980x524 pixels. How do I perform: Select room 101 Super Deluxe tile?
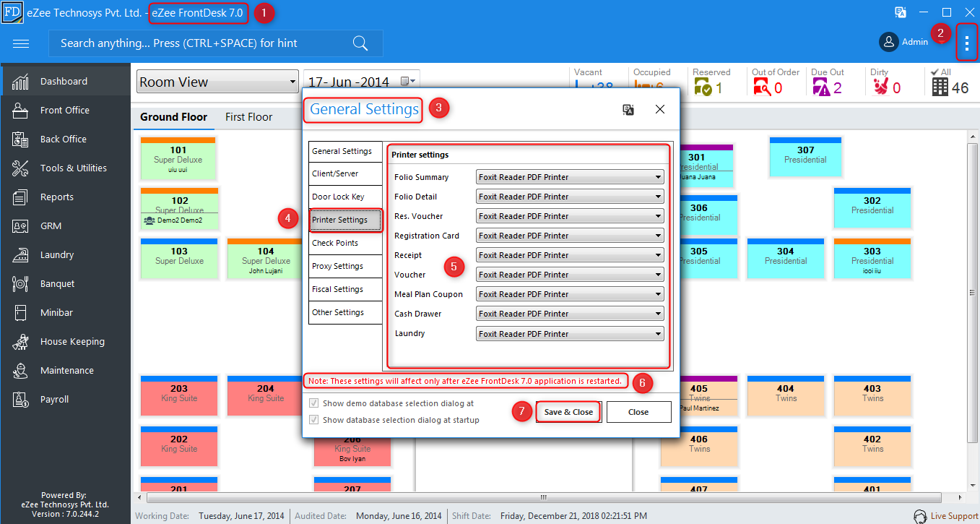coord(178,159)
